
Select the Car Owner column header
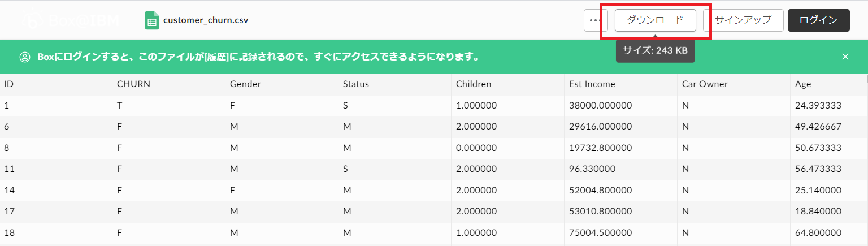(x=705, y=84)
